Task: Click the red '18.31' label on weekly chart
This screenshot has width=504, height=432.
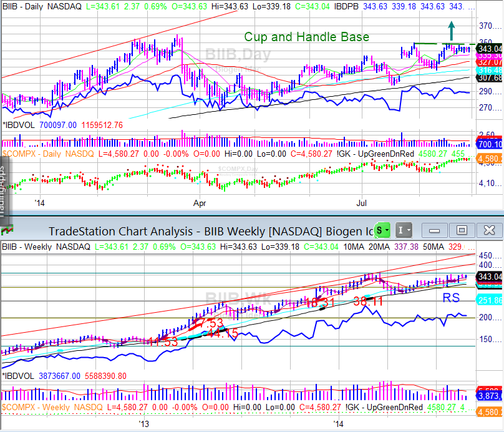Action: pos(320,302)
